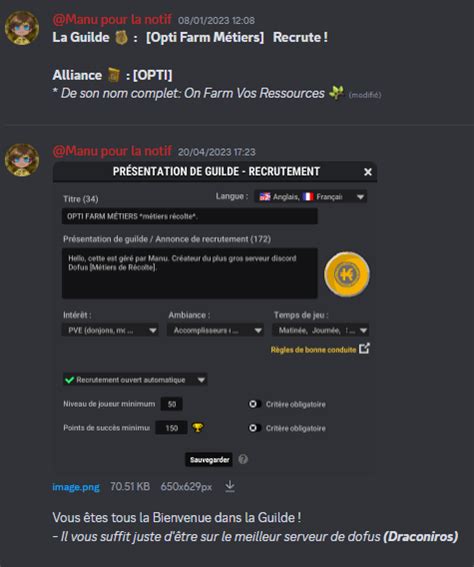Close the guild presentation dialog with X

368,172
